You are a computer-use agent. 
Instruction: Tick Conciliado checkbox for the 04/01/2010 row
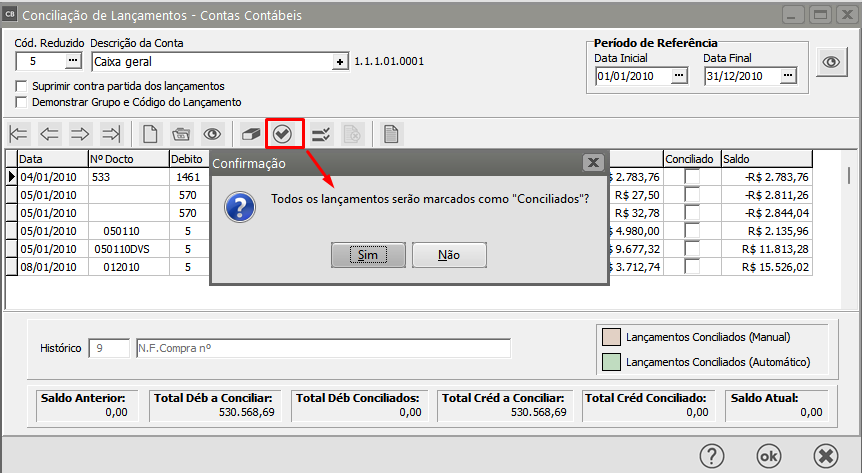click(692, 177)
